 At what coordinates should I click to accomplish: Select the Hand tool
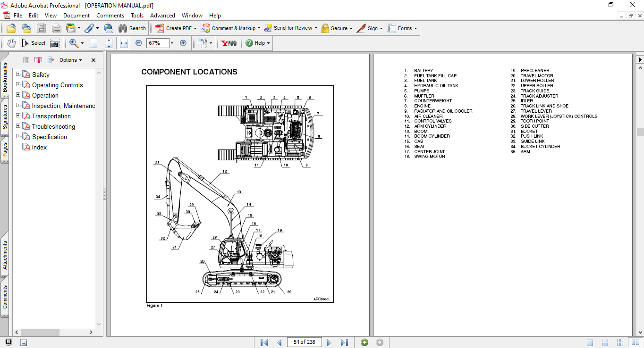pyautogui.click(x=11, y=43)
